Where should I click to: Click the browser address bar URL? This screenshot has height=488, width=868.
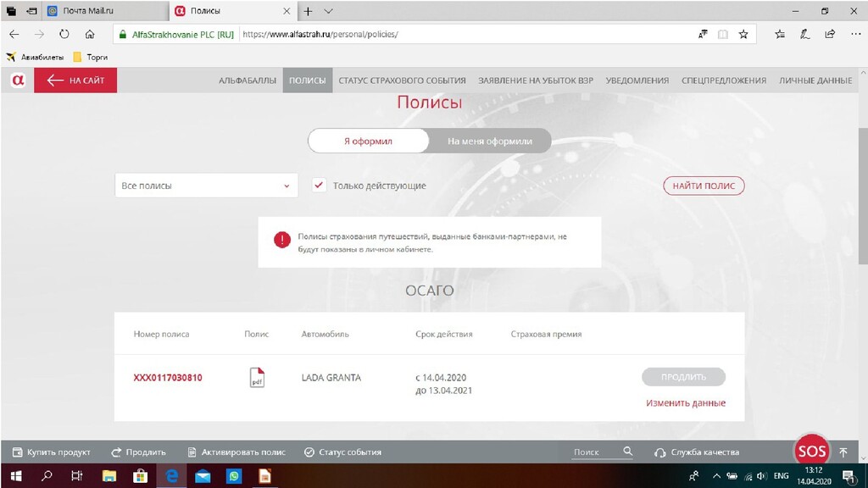click(320, 34)
